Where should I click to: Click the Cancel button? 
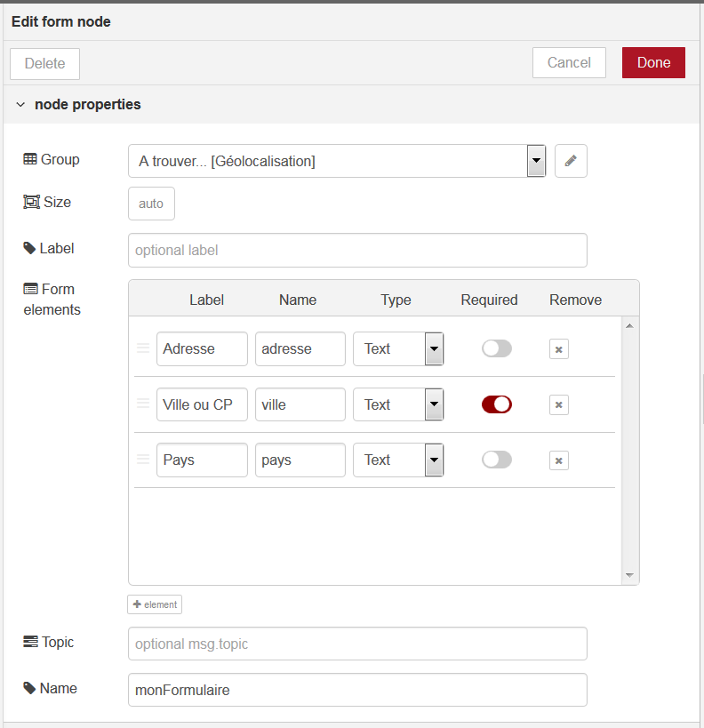point(569,63)
